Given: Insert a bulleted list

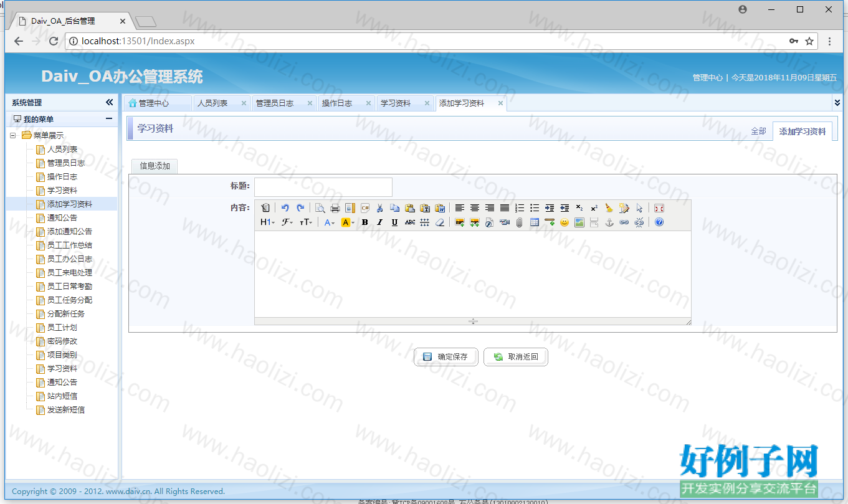Looking at the screenshot, I should (535, 208).
